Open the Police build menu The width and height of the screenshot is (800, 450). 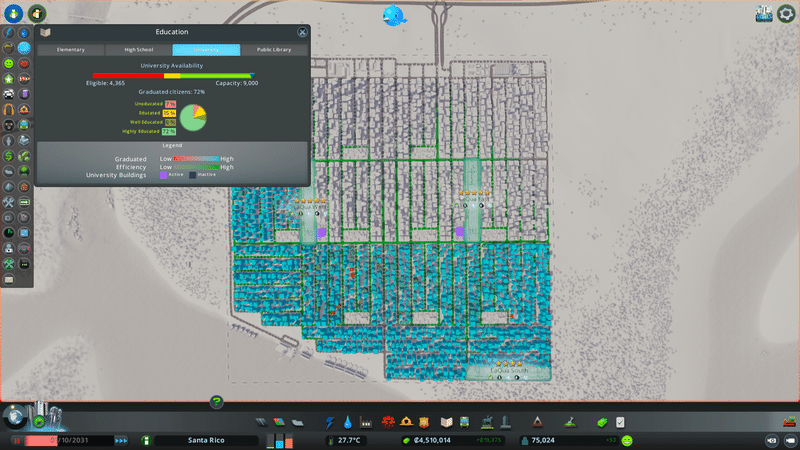pos(424,422)
